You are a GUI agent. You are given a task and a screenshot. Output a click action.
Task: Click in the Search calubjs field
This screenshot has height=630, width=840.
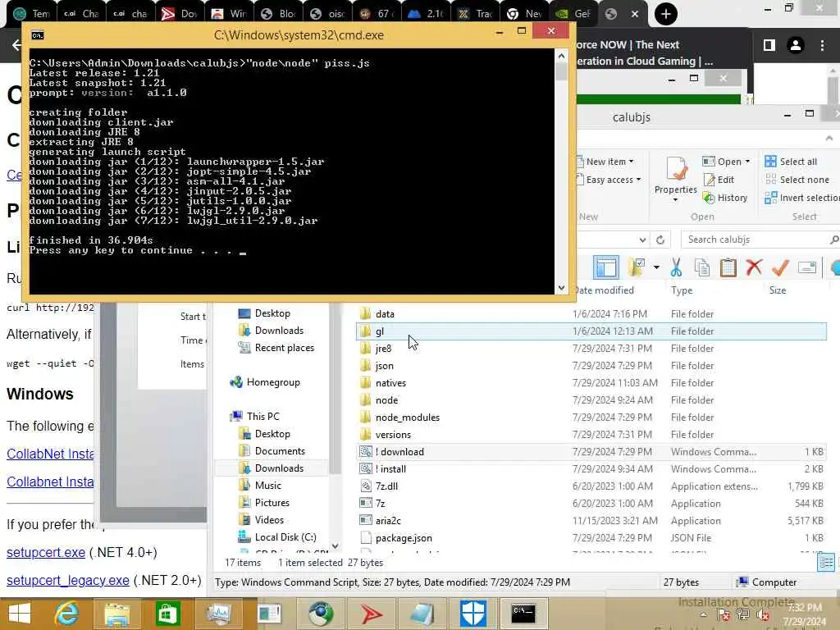click(756, 240)
